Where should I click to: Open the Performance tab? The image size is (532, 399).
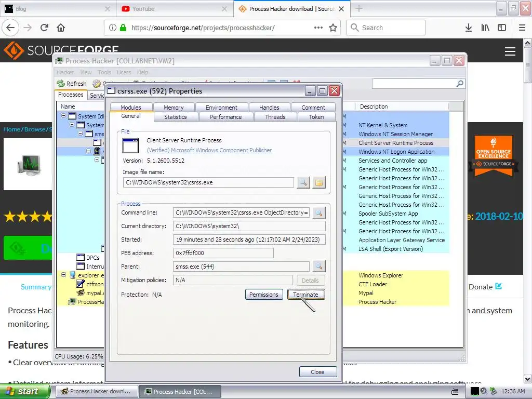tap(225, 117)
